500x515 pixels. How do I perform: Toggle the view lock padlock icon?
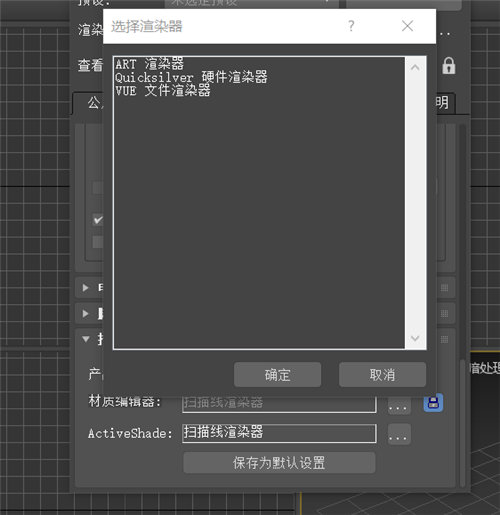[449, 65]
